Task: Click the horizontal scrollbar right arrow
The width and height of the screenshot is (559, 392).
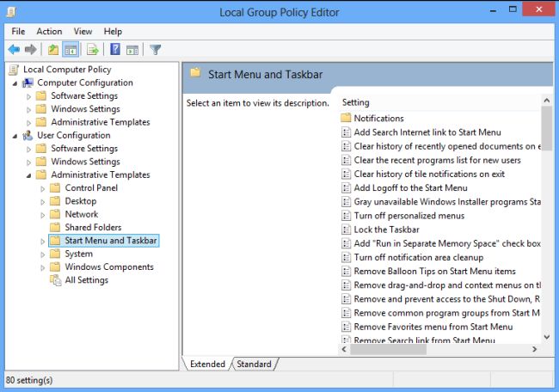Action: coord(534,349)
